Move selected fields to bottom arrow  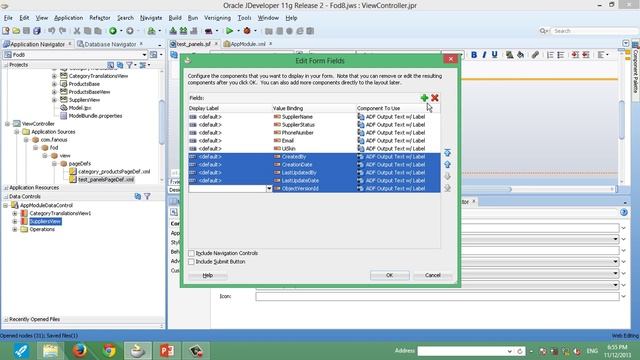click(x=447, y=188)
